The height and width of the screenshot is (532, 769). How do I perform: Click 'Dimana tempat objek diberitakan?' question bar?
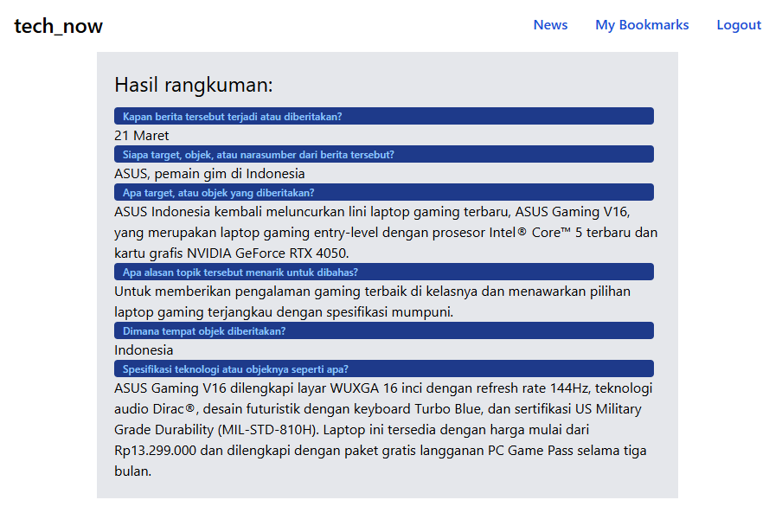[x=384, y=330]
